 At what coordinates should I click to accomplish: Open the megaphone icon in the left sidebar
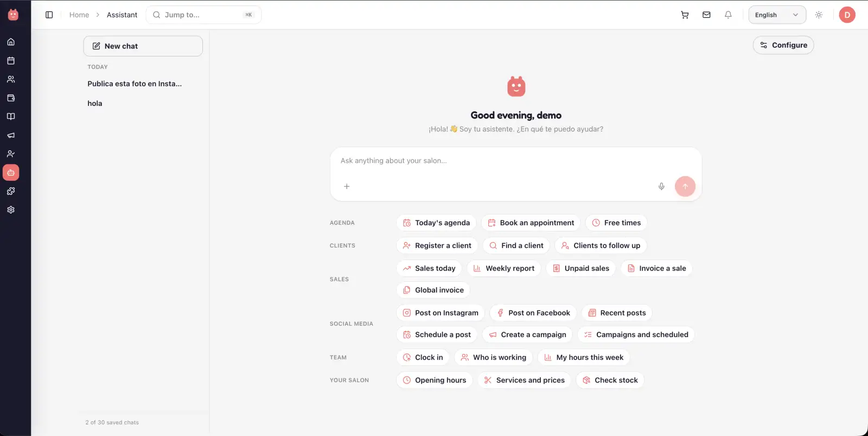pos(11,135)
